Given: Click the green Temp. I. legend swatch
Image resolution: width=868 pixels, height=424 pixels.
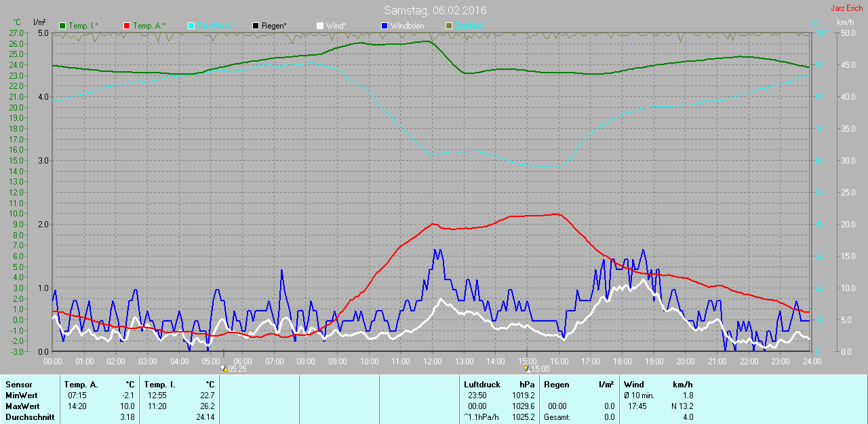Looking at the screenshot, I should point(63,26).
